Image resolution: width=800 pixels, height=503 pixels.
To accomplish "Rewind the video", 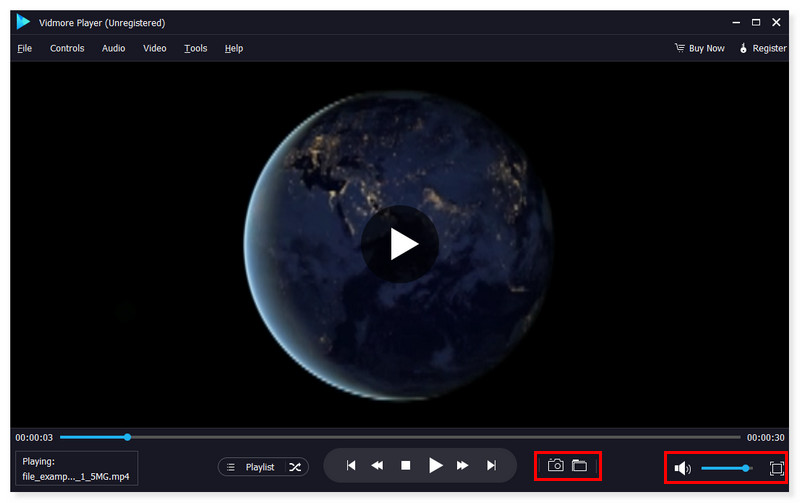I will pos(378,466).
